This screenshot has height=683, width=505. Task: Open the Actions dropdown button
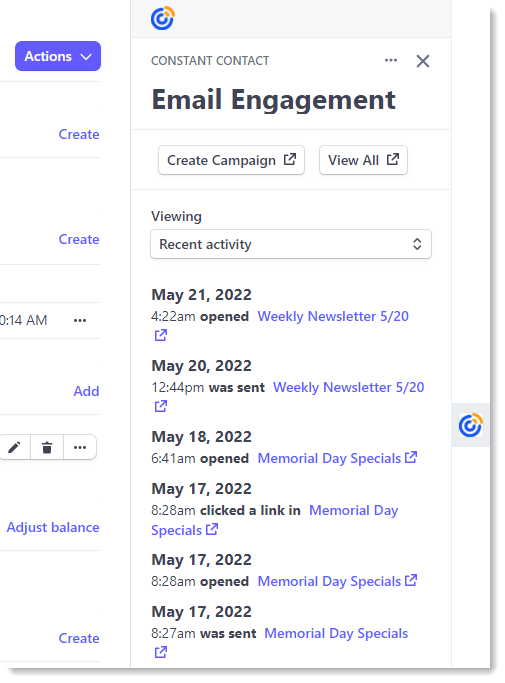coord(58,56)
